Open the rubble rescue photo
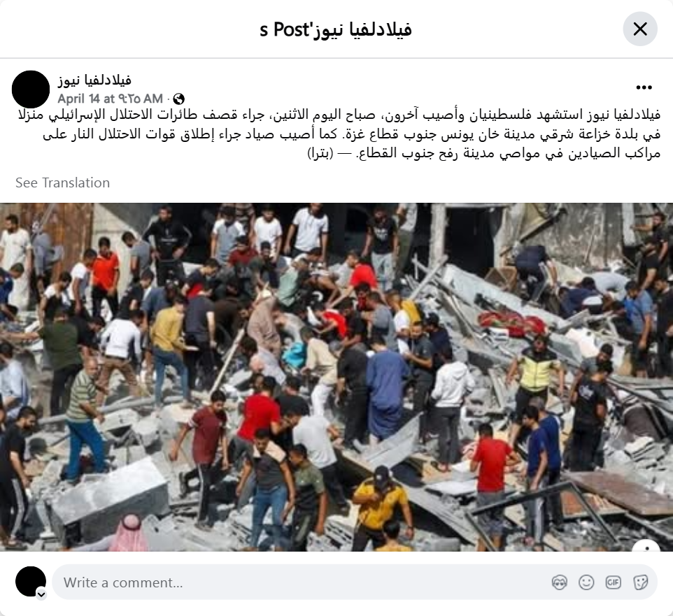This screenshot has height=616, width=673. [336, 377]
